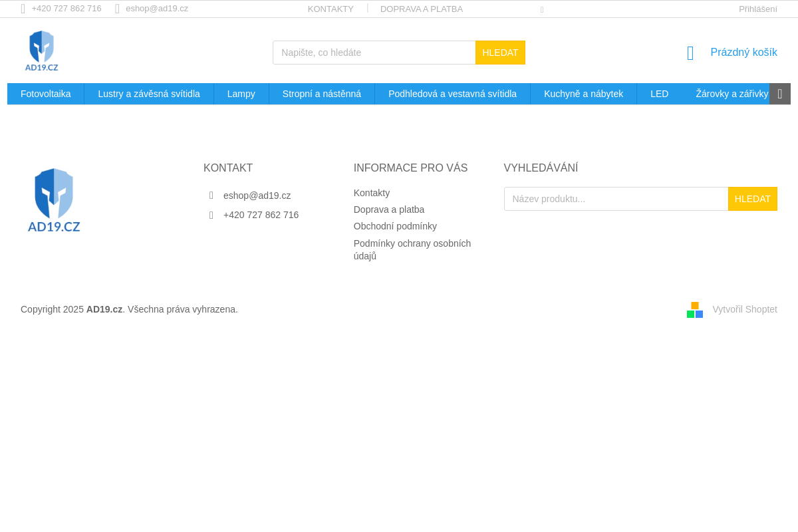This screenshot has width=798, height=532.
Task: Select the Kuchyně a nábytek menu item
Action: (583, 94)
